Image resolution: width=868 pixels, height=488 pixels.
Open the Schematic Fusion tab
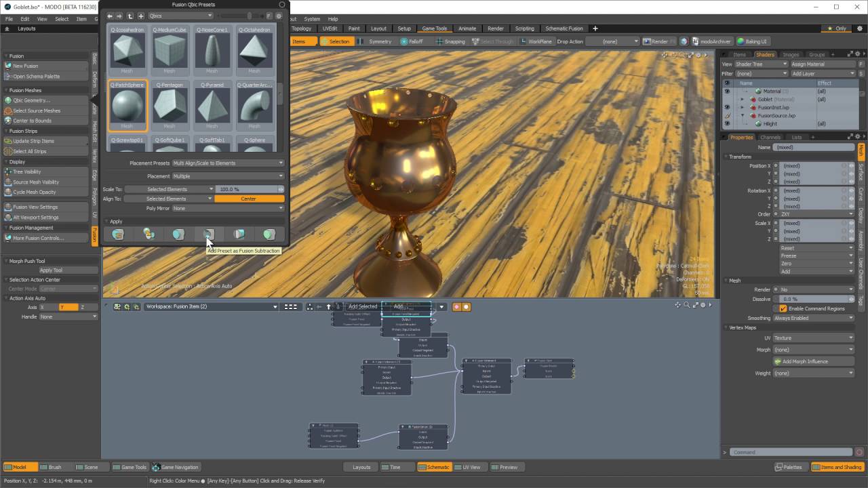[564, 28]
